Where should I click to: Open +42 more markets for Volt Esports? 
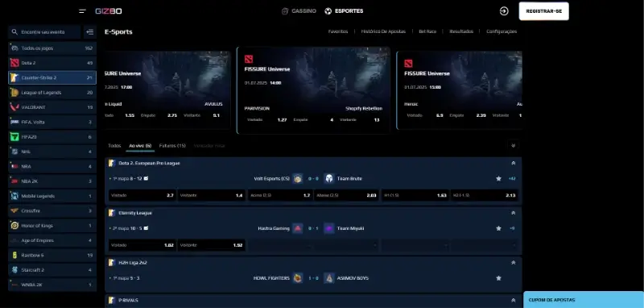(512, 178)
